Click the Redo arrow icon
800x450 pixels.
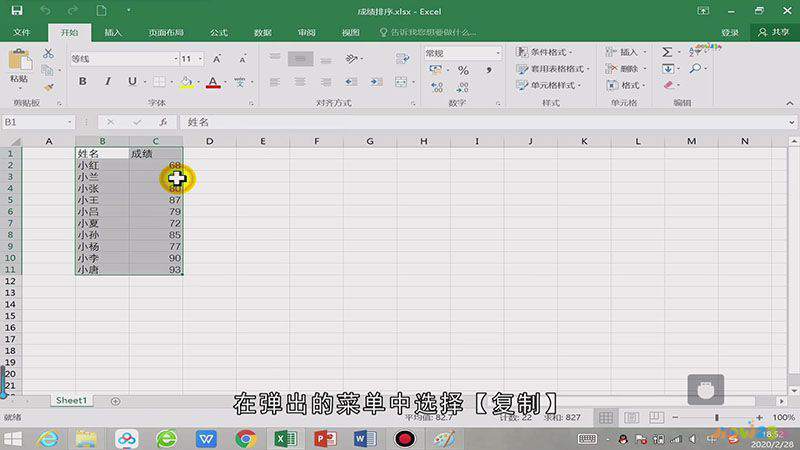point(73,11)
